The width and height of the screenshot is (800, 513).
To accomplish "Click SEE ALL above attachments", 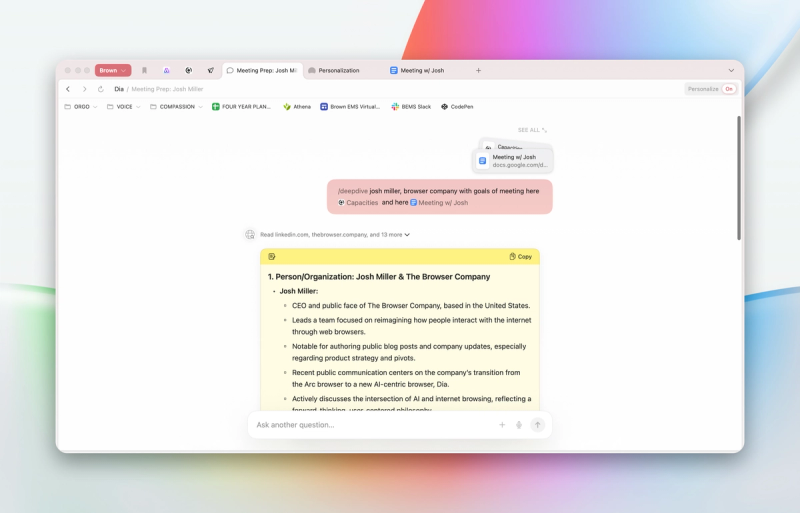I will click(532, 130).
